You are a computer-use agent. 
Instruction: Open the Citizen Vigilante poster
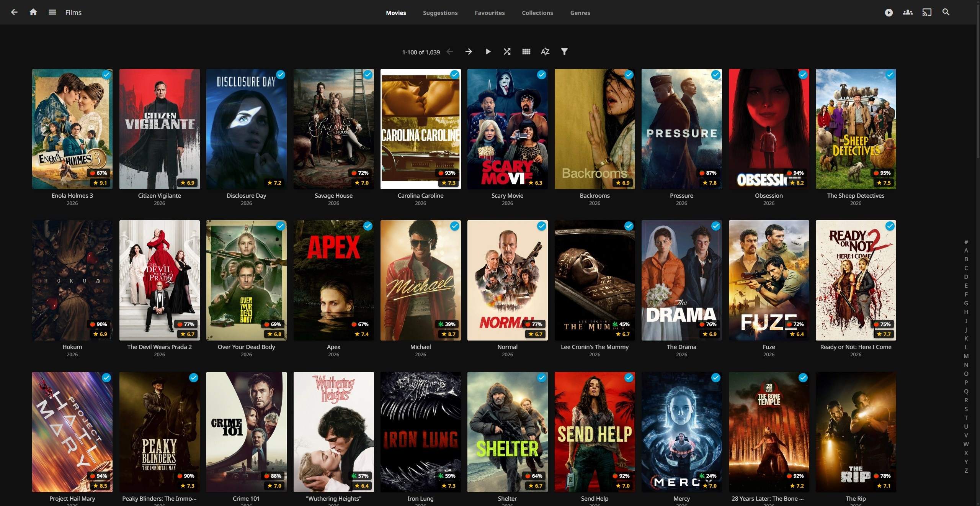159,129
